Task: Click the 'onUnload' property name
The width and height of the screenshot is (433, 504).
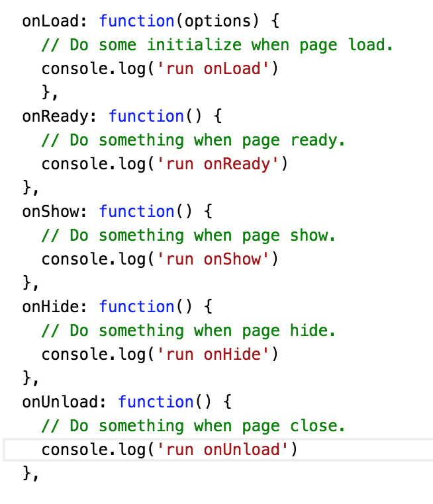Action: pos(60,402)
